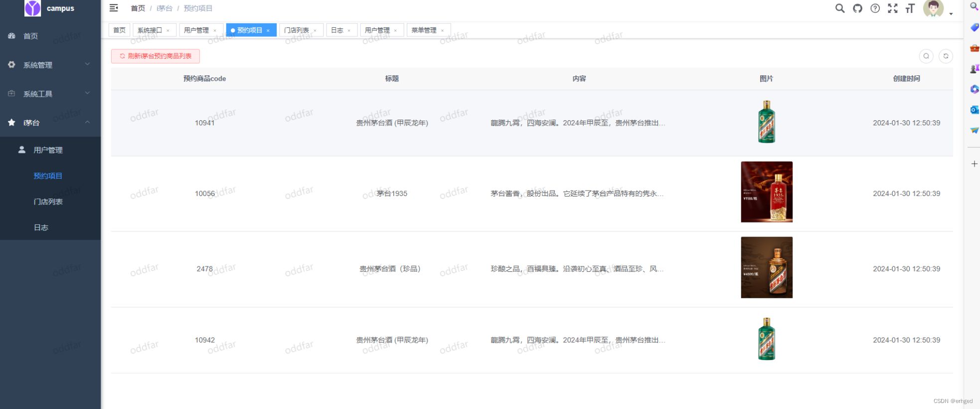Screen dimensions: 980x409
Task: Expand the 系统管理 sidebar menu
Action: 50,65
